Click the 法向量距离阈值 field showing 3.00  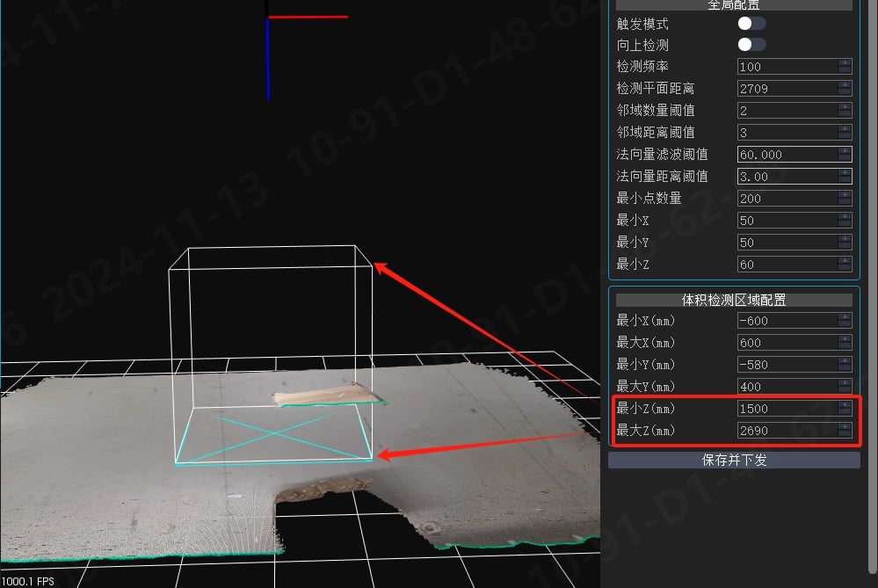click(794, 177)
